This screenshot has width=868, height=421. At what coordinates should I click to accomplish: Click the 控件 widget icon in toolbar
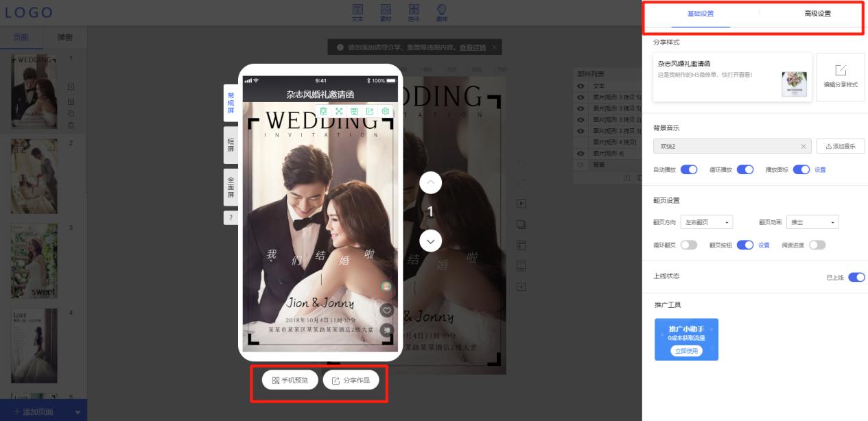(413, 12)
